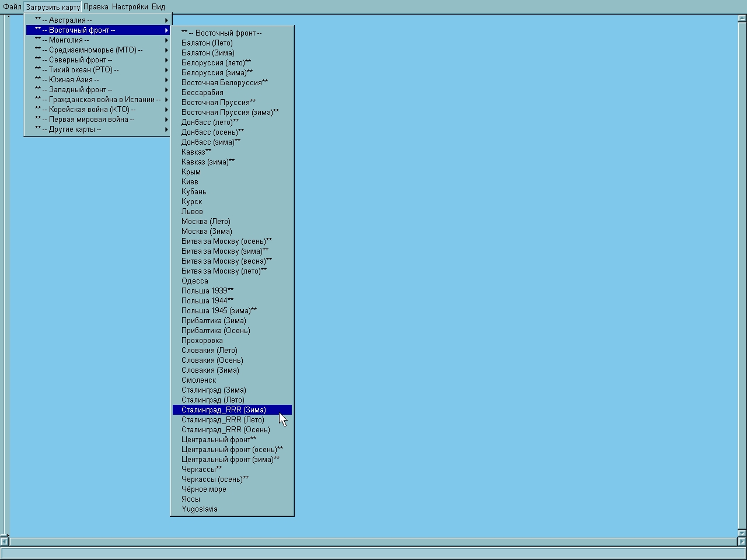This screenshot has height=560, width=747.
Task: Load the Yugoslavia map
Action: pyautogui.click(x=232, y=509)
